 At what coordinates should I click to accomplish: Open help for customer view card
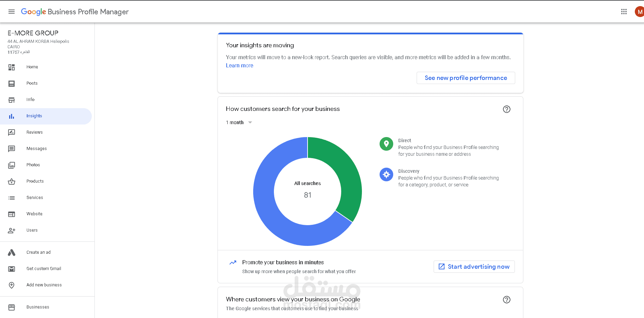click(x=506, y=300)
